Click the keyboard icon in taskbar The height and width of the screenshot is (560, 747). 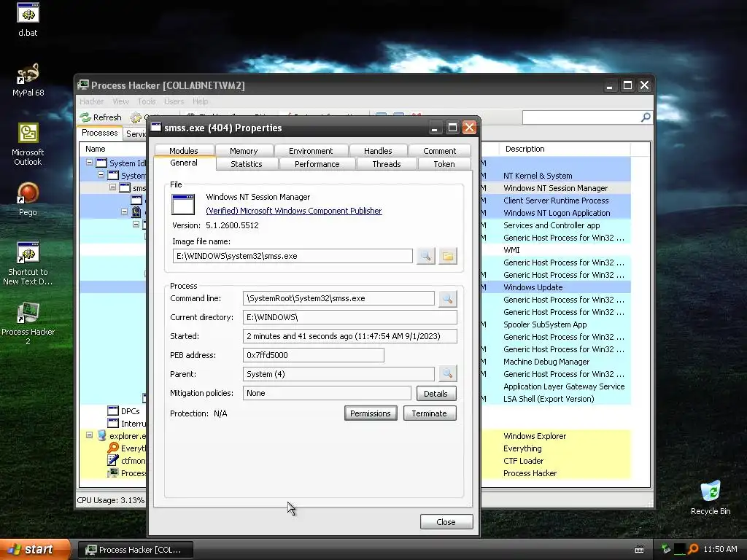[639, 550]
